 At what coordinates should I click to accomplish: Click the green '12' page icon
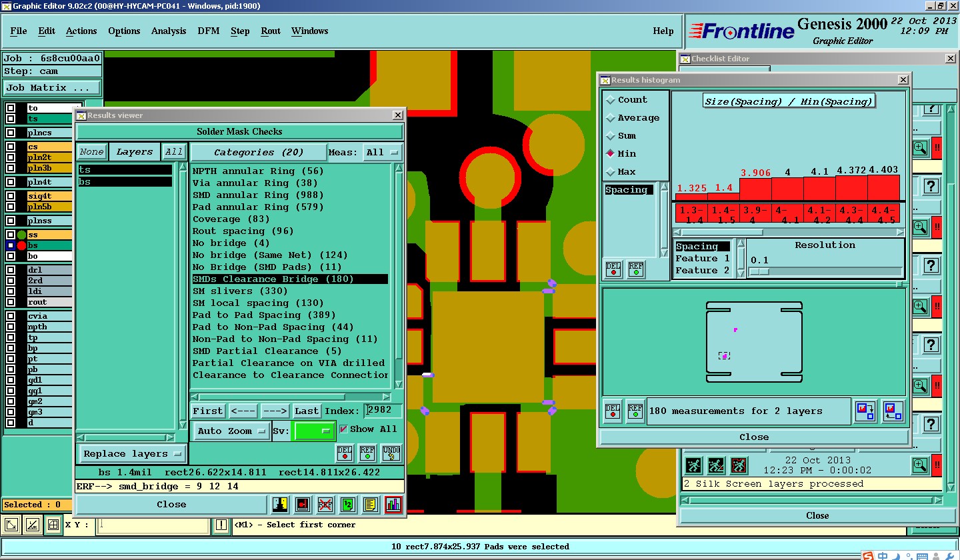(347, 505)
